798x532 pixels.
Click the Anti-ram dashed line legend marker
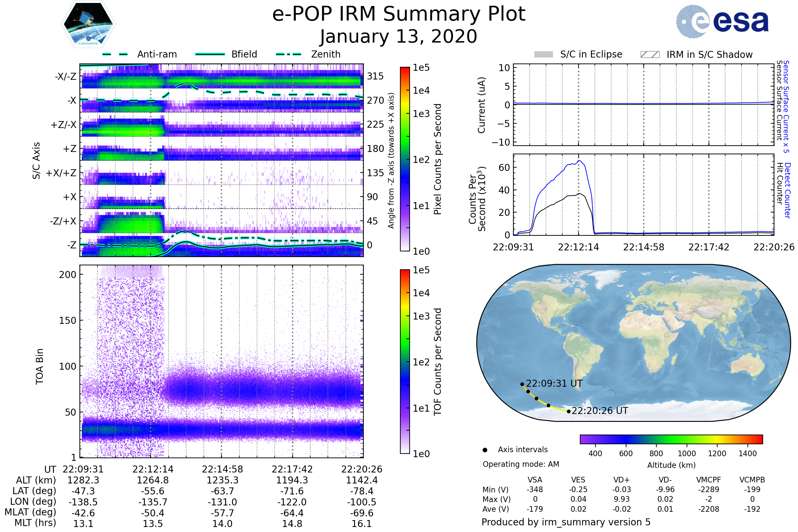pos(115,54)
